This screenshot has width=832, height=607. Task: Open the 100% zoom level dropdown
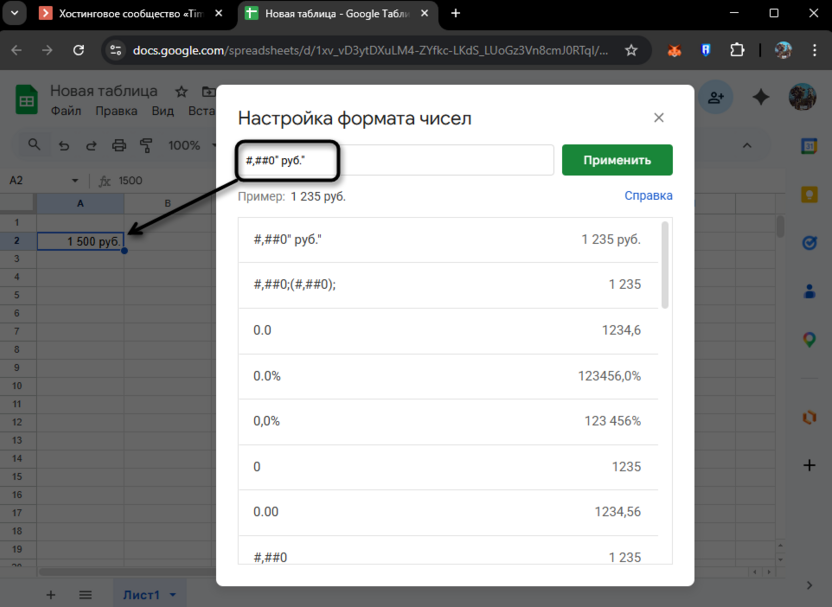click(x=185, y=145)
